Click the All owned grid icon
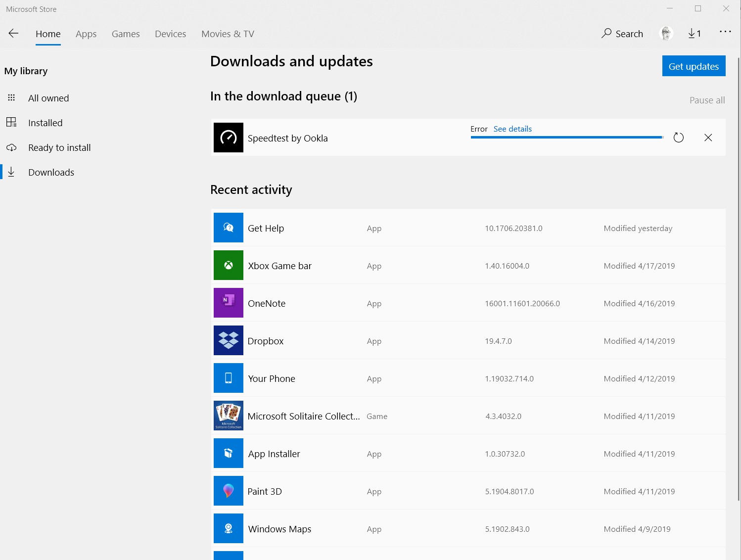741x560 pixels. [11, 97]
